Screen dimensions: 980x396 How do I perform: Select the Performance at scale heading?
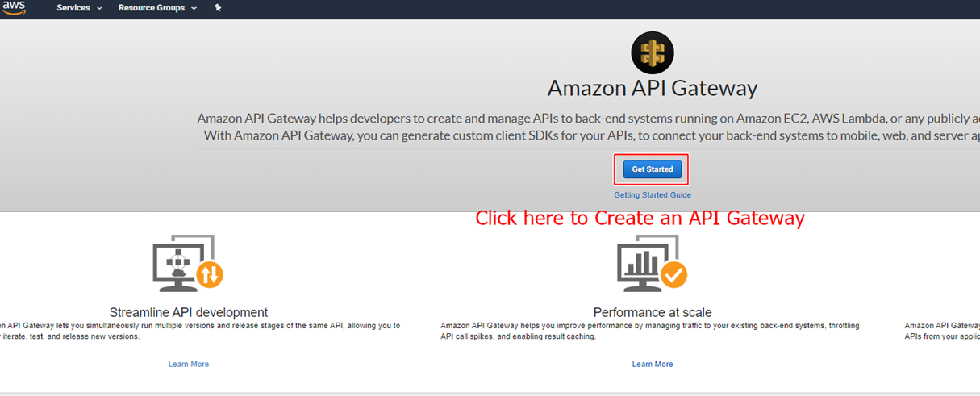[652, 312]
